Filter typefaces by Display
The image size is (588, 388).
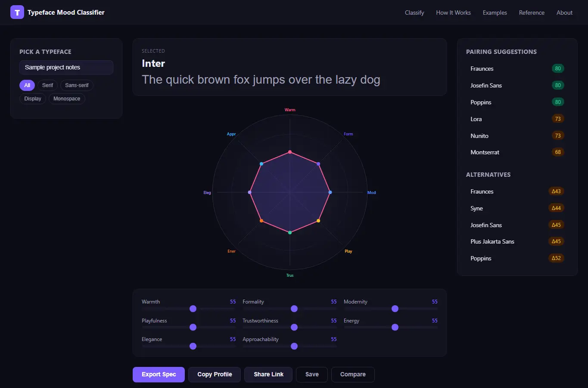[x=33, y=99]
